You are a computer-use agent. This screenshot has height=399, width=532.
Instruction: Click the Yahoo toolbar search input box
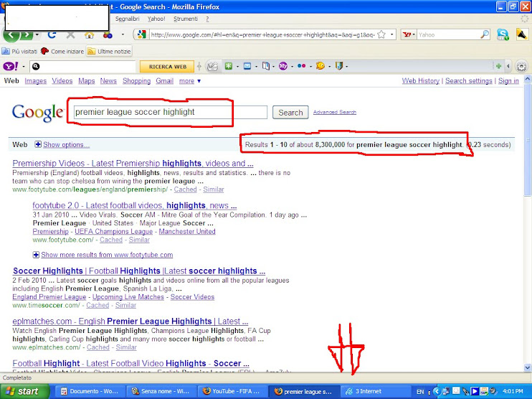(x=82, y=67)
